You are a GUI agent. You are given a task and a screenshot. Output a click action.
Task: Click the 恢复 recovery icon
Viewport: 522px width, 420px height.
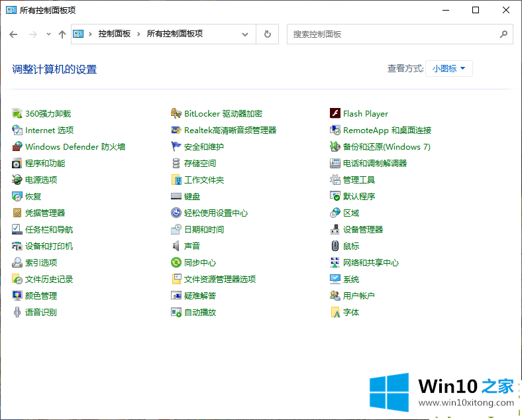17,196
